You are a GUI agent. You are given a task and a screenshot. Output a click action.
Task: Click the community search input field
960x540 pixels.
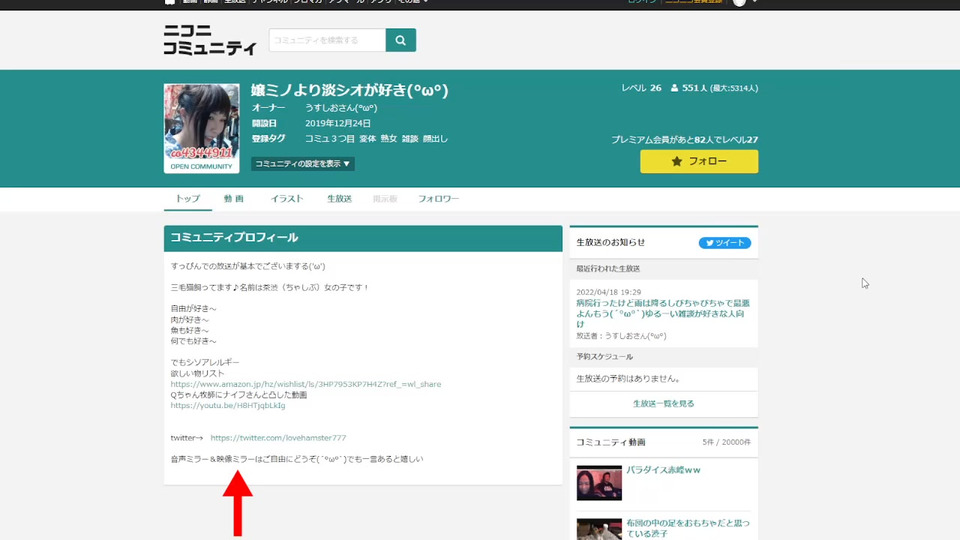coord(327,40)
